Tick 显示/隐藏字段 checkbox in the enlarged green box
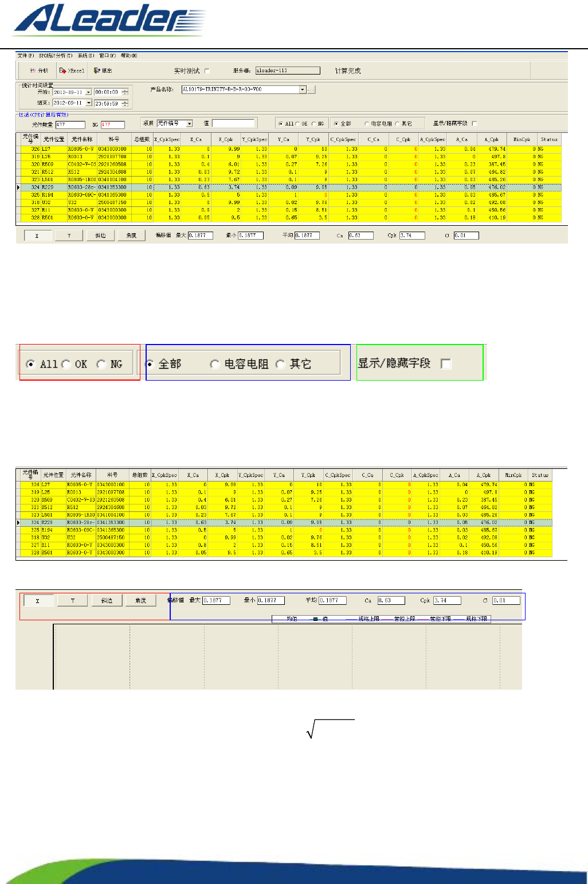588x884 pixels. [x=446, y=363]
